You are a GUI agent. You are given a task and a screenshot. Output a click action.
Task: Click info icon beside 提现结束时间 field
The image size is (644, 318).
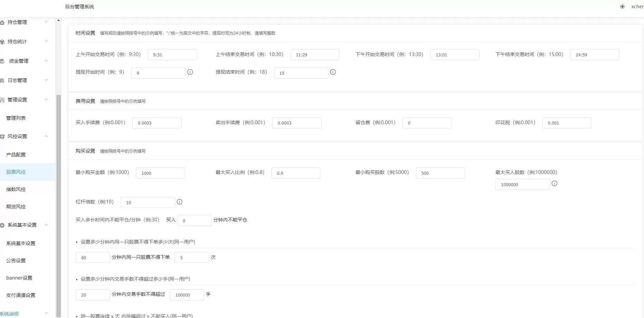333,72
